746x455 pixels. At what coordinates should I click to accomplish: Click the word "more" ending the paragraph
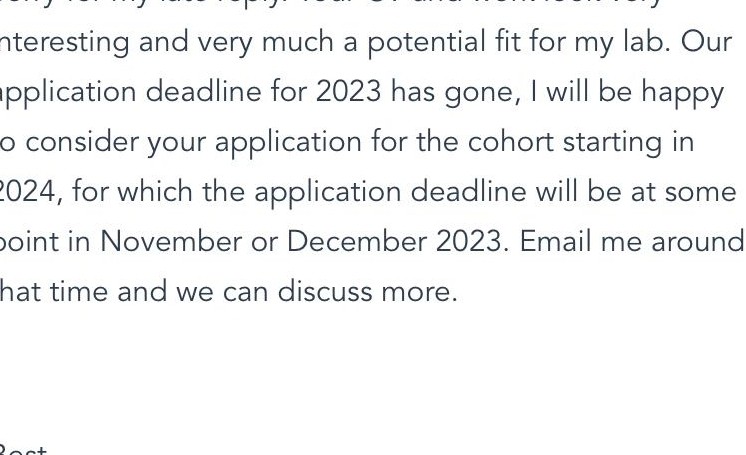point(419,293)
